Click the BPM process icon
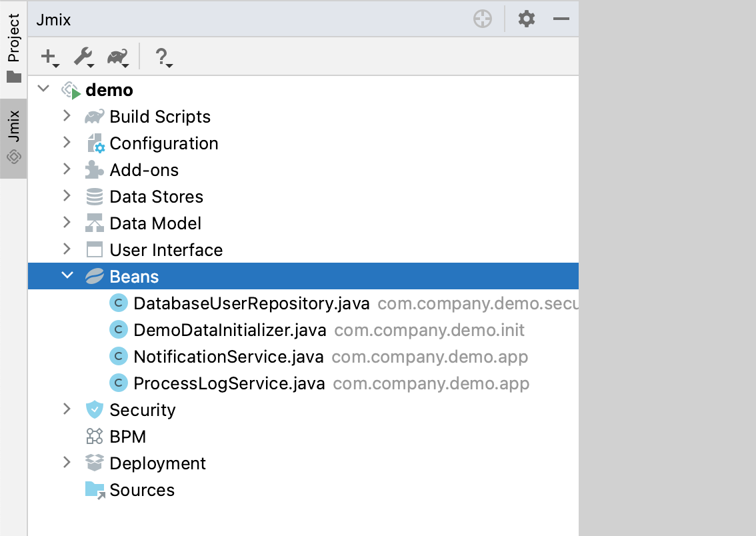Viewport: 756px width, 536px height. pos(95,436)
